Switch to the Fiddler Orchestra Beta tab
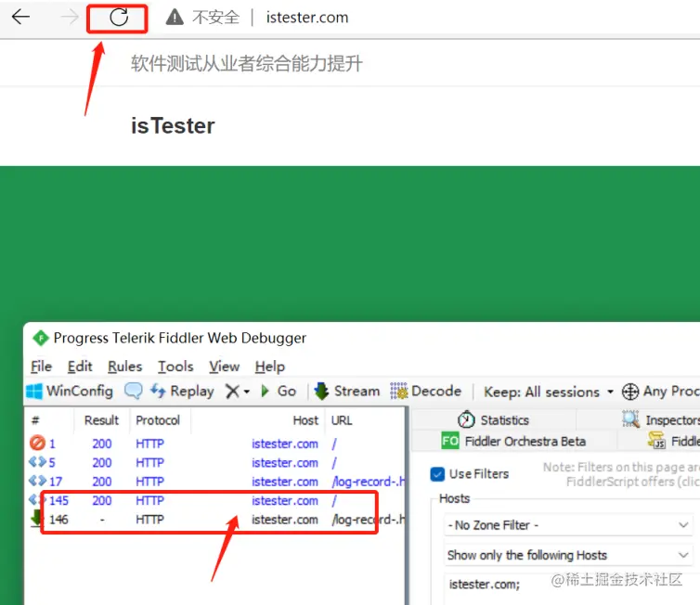 [513, 442]
